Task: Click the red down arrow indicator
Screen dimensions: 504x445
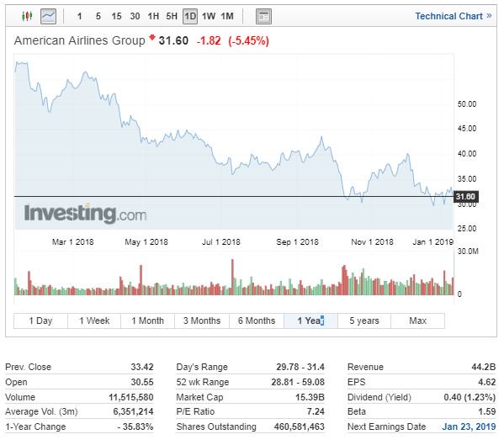Action: coord(152,38)
